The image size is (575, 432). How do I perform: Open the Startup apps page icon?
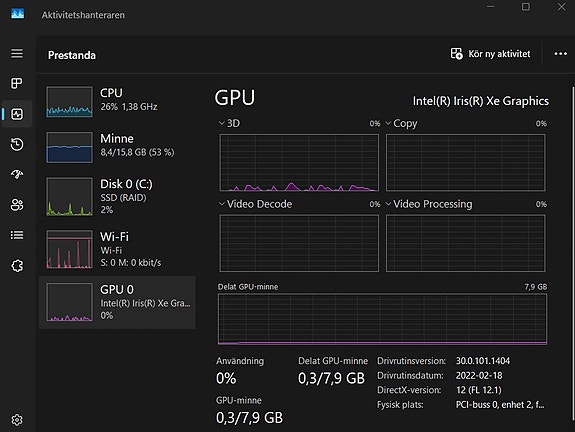pos(17,174)
